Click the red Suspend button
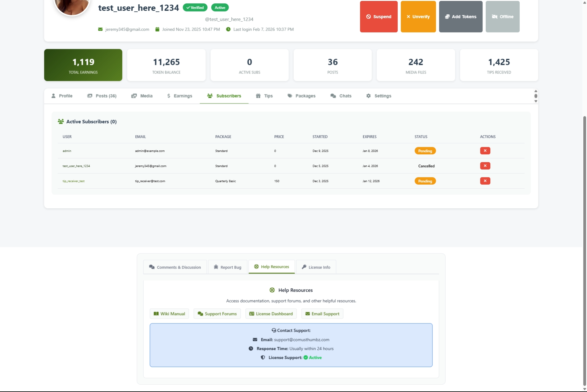Image resolution: width=587 pixels, height=392 pixels. (378, 17)
